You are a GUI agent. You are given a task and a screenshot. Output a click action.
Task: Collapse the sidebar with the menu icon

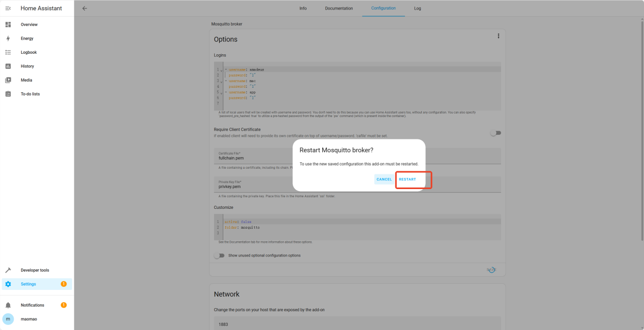[8, 8]
